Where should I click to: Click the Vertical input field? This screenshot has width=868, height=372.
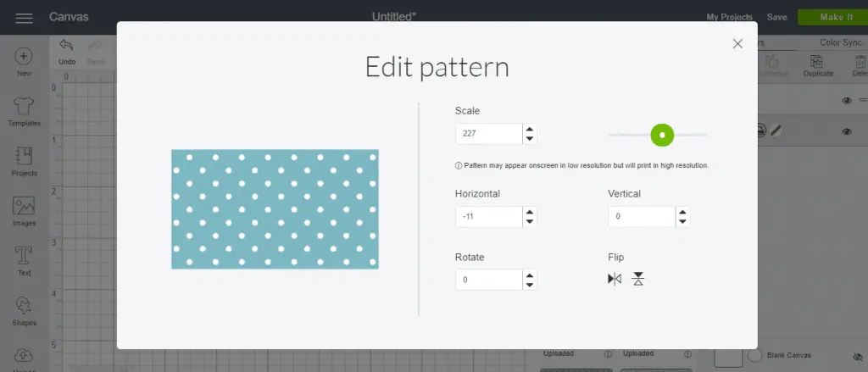[642, 216]
